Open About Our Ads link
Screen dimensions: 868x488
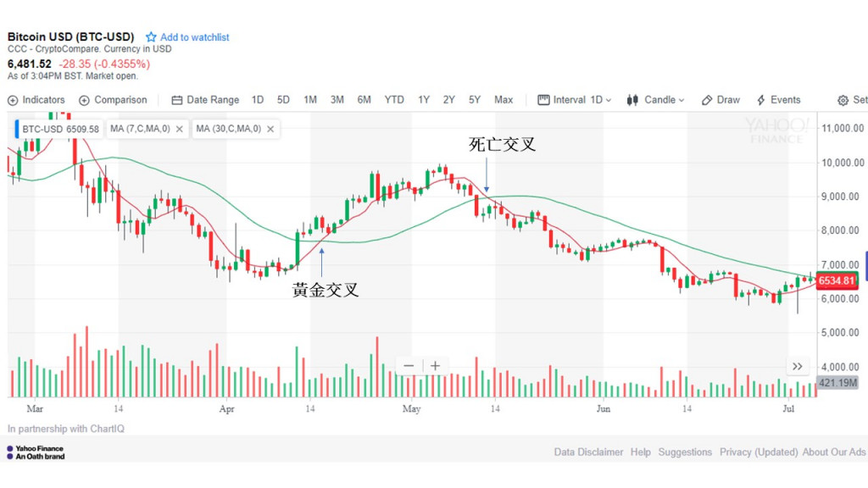834,452
